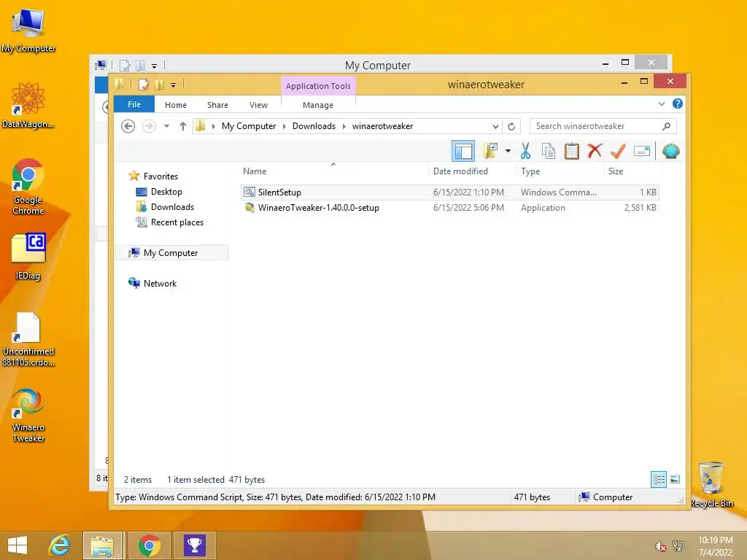Expand the chevron after My Computer breadcrumb
747x560 pixels.
click(285, 126)
